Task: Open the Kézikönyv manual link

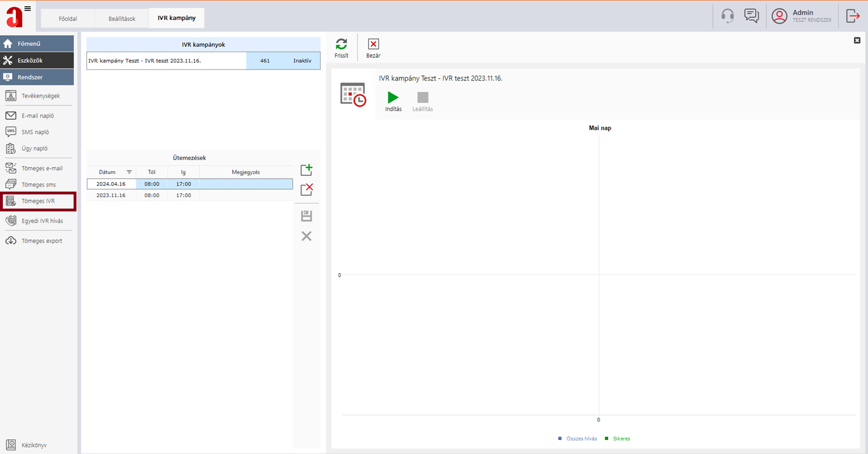Action: pyautogui.click(x=33, y=445)
